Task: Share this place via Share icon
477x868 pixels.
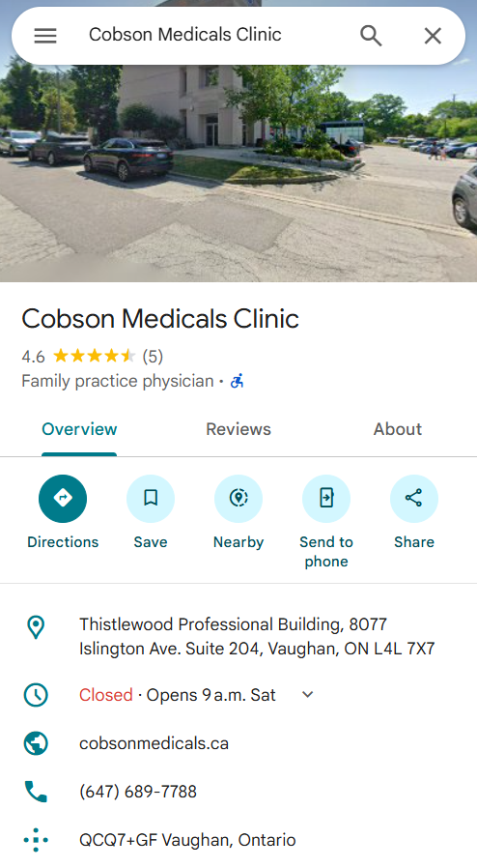Action: pyautogui.click(x=414, y=498)
